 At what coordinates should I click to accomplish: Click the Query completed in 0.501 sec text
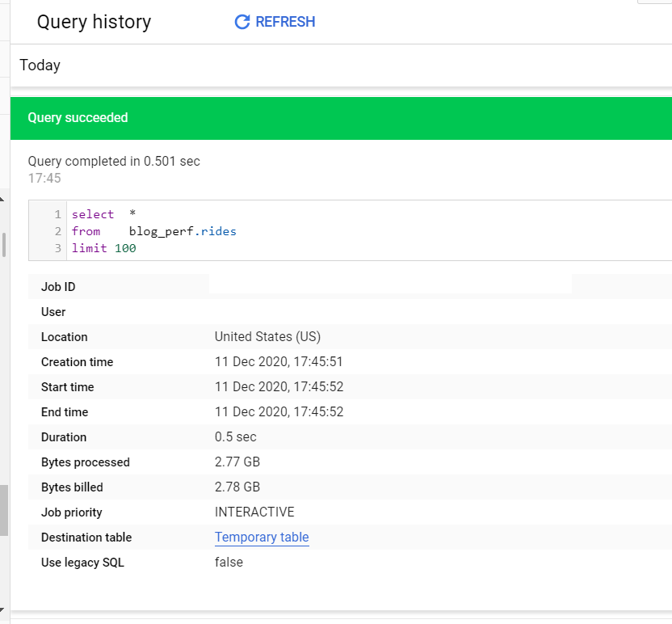tap(114, 162)
